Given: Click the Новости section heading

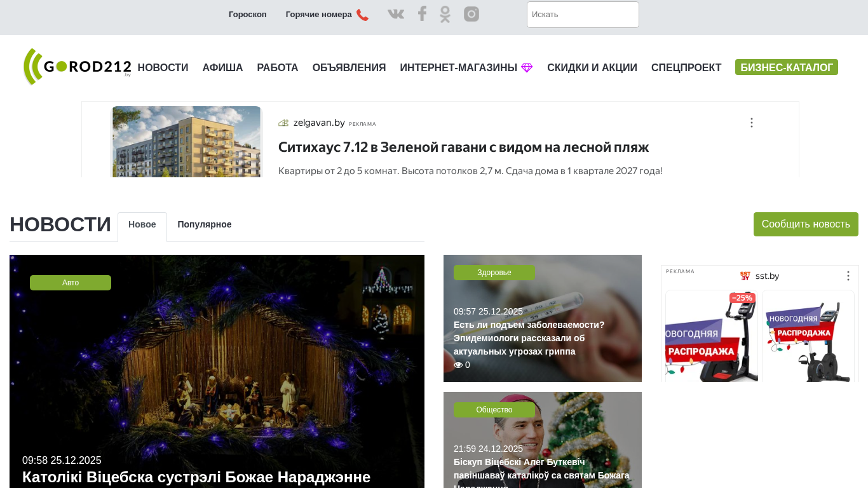Looking at the screenshot, I should (60, 225).
